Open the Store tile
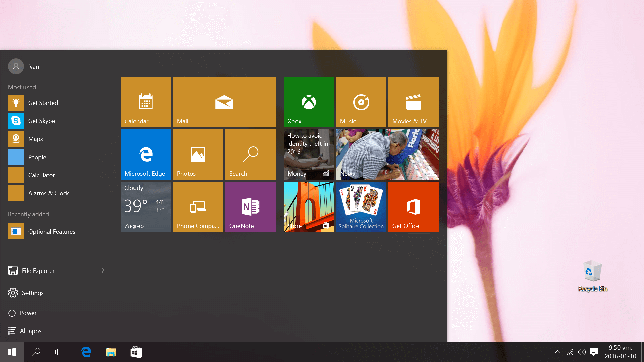Viewport: 644px width, 362px height. pyautogui.click(x=309, y=207)
